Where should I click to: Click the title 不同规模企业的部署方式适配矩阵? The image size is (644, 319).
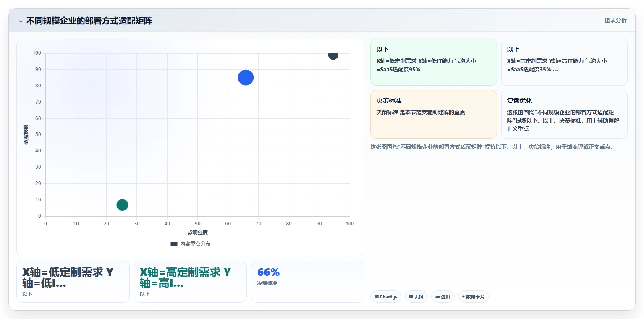pyautogui.click(x=89, y=21)
